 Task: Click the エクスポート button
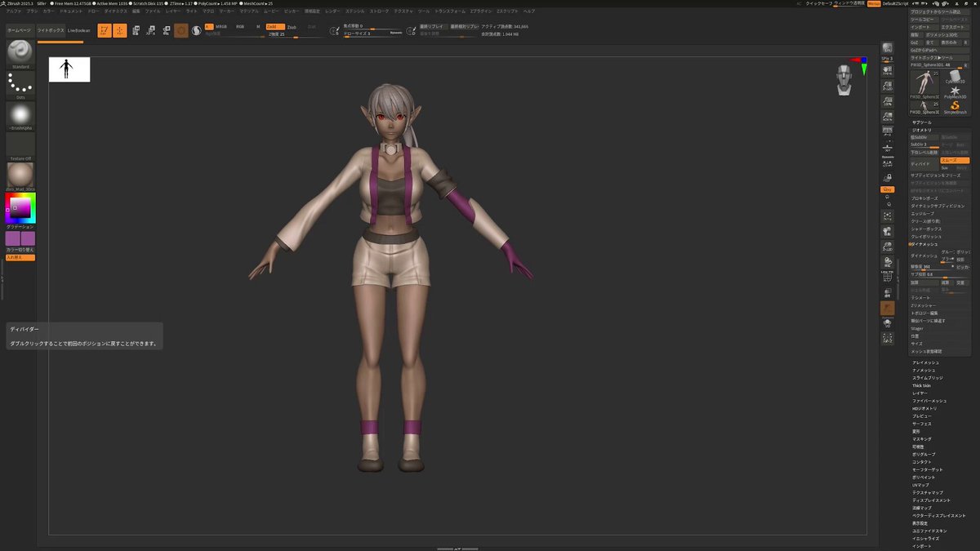click(955, 27)
